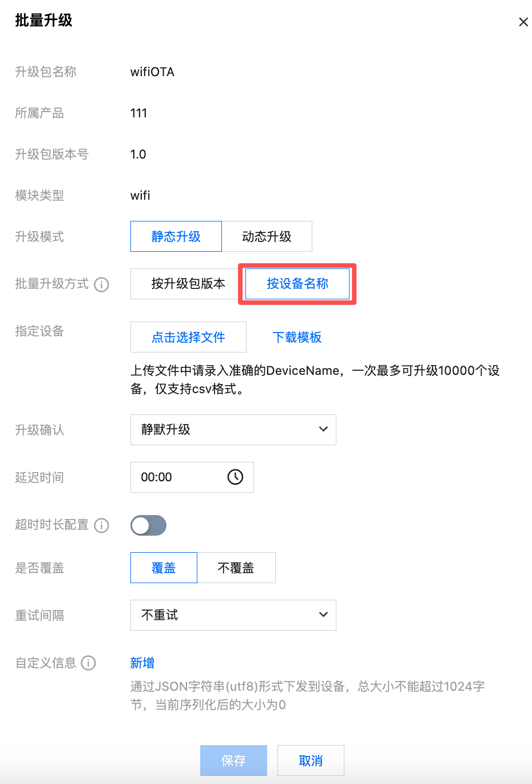Select 静态升级 upgrade mode
The image size is (532, 784).
(x=176, y=236)
